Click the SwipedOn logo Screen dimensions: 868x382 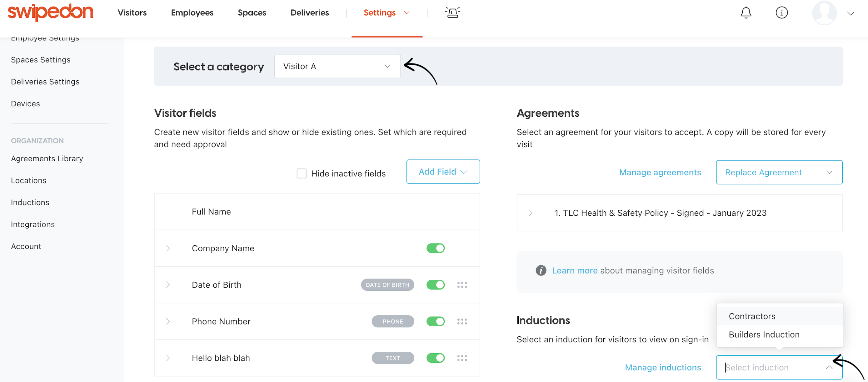pyautogui.click(x=50, y=12)
